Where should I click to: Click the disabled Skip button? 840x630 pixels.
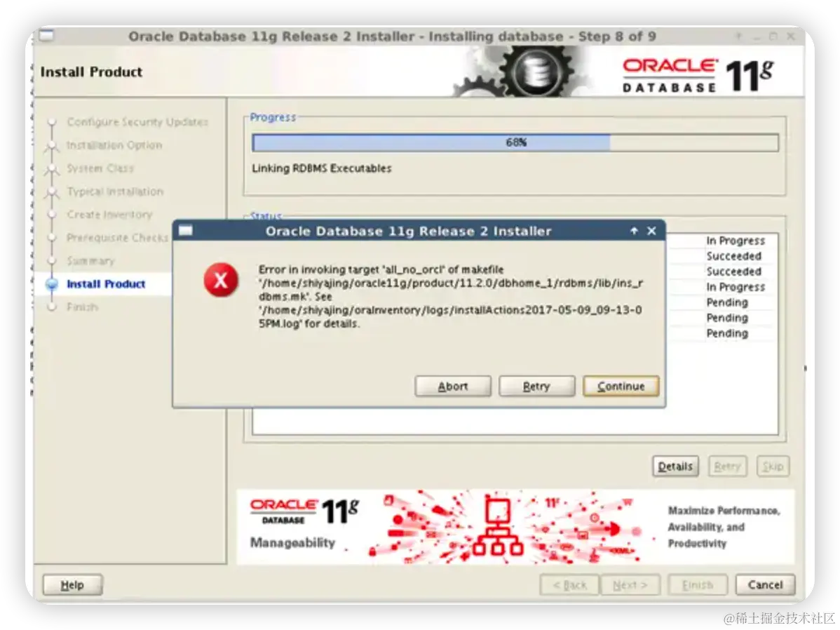coord(773,467)
